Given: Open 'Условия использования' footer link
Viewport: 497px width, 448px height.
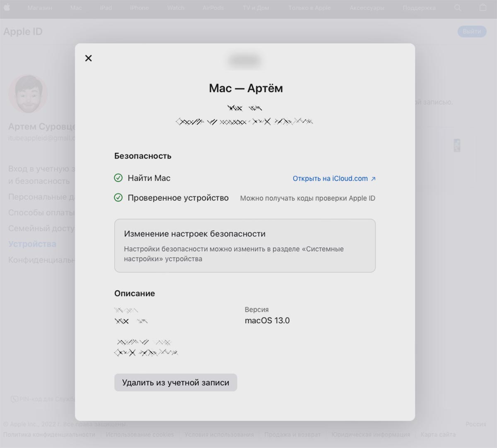Looking at the screenshot, I should pos(219,435).
